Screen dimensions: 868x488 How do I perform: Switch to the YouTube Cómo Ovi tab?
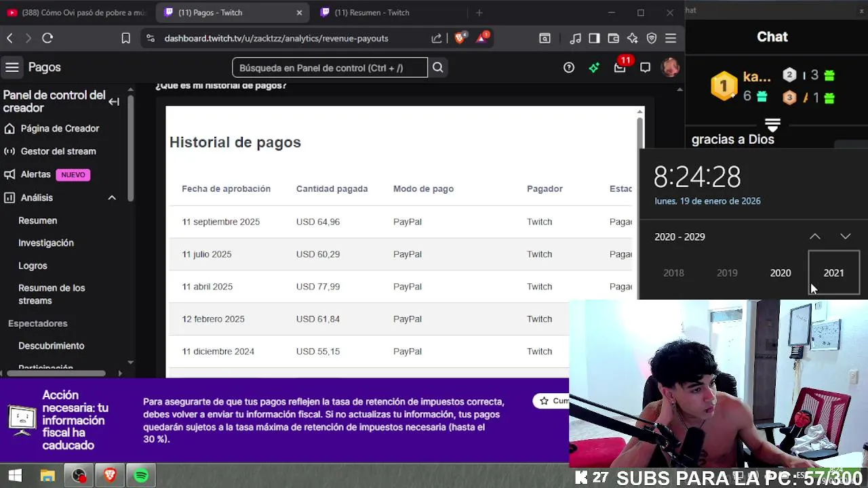77,12
